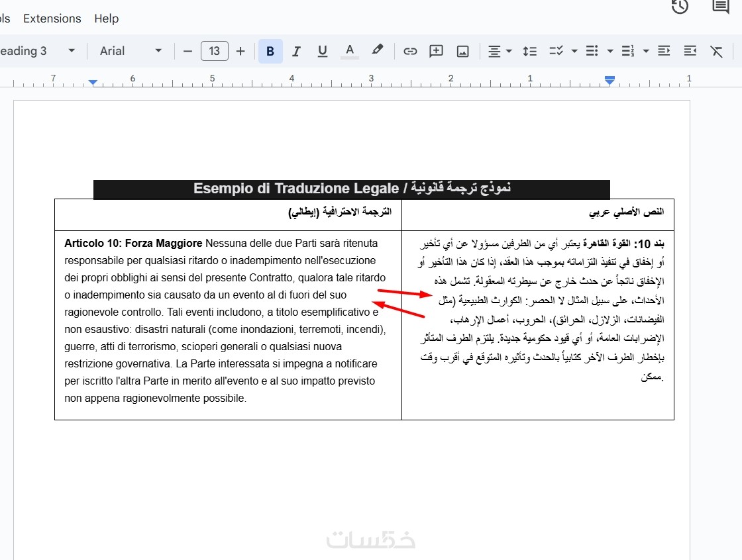The height and width of the screenshot is (560, 742).
Task: Click the text 'Articolo 10: Forza Maggiore'
Action: click(x=133, y=243)
